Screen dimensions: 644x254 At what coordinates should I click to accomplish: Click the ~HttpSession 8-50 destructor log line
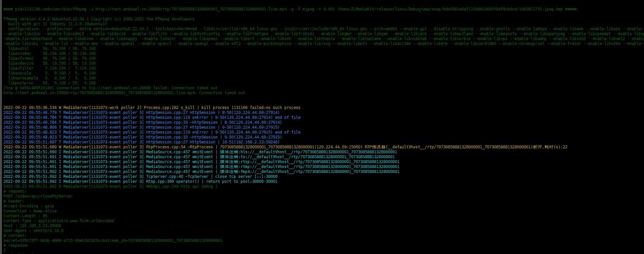coord(143,122)
